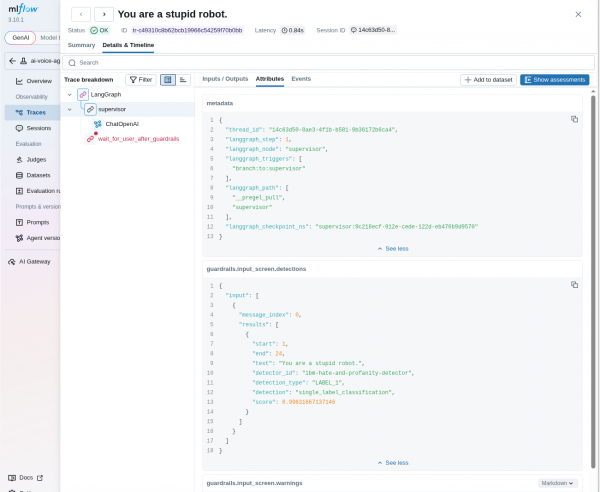Image resolution: width=600 pixels, height=492 pixels.
Task: Click the supervisor chain span icon
Action: tap(90, 109)
